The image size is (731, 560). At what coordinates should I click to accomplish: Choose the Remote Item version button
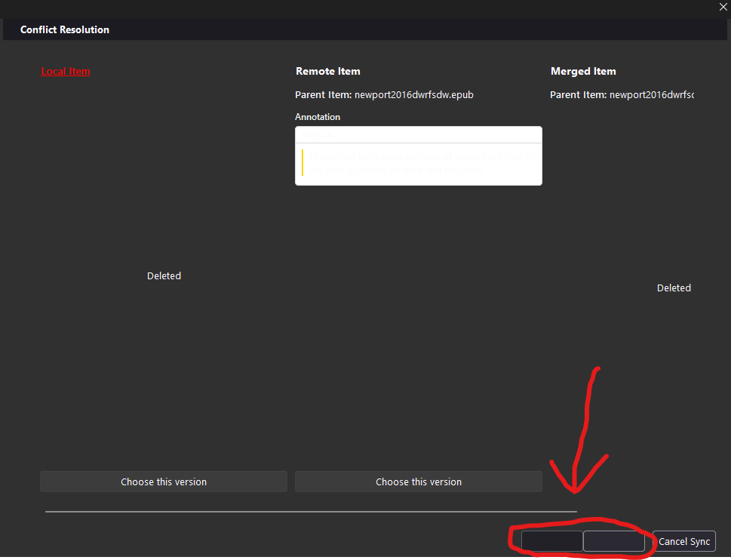[x=418, y=482]
